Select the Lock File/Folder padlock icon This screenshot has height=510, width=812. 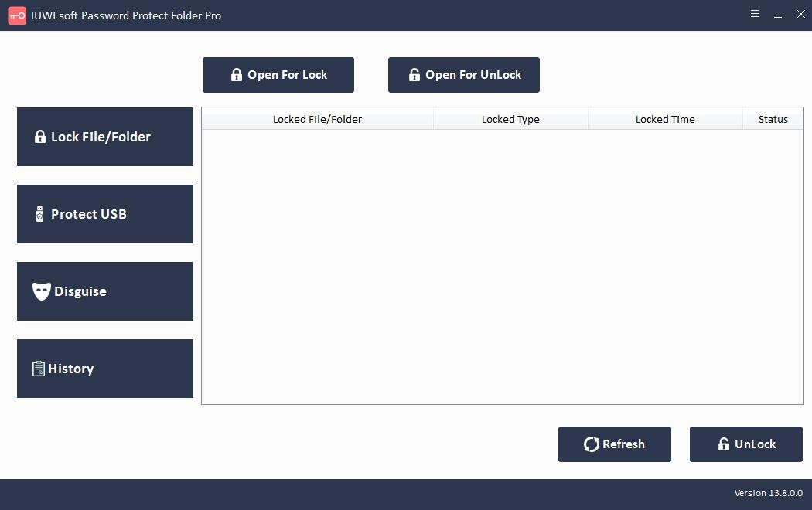coord(39,137)
